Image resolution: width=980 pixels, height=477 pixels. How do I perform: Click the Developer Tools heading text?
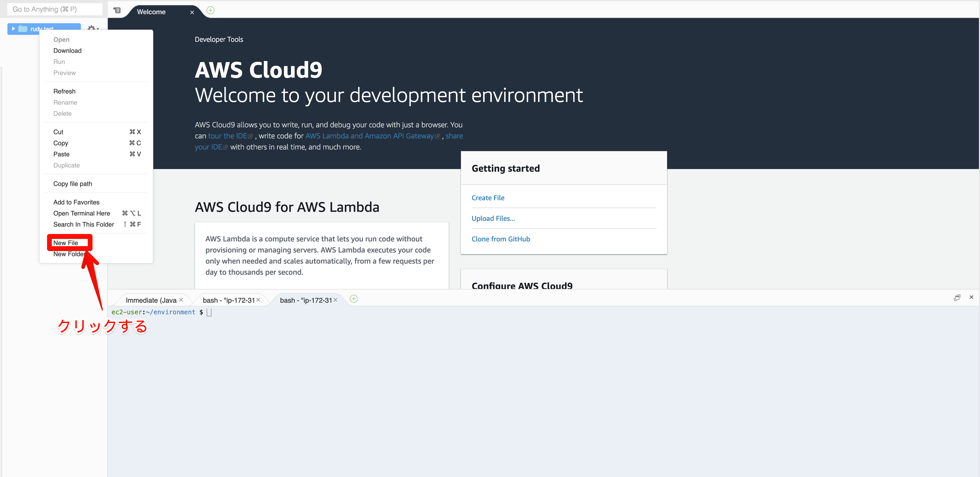[x=219, y=39]
